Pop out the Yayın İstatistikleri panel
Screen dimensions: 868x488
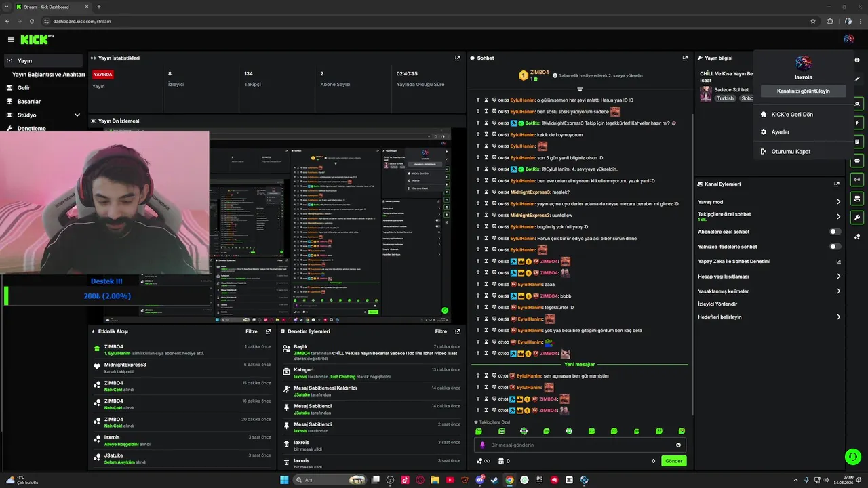tap(458, 58)
